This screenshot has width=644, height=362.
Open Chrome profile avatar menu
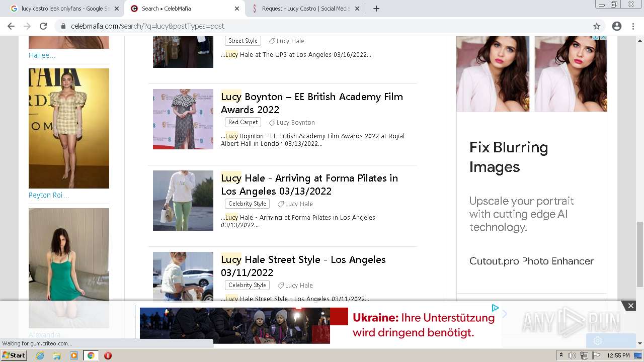[617, 26]
